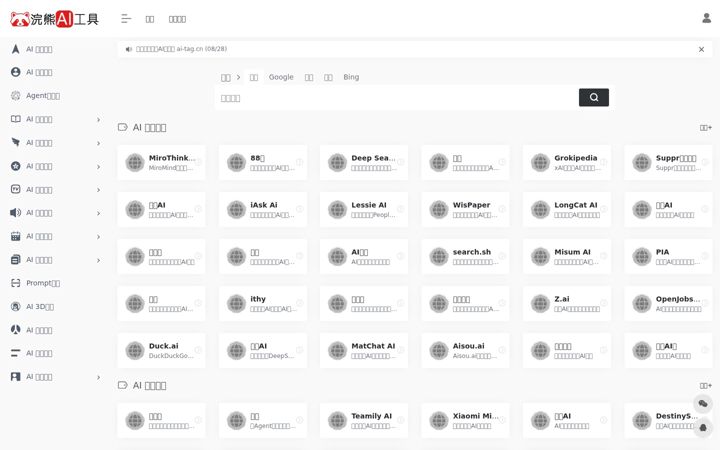This screenshot has width=720, height=450.
Task: Click the info icon on the Duck.ai card
Action: (x=198, y=350)
